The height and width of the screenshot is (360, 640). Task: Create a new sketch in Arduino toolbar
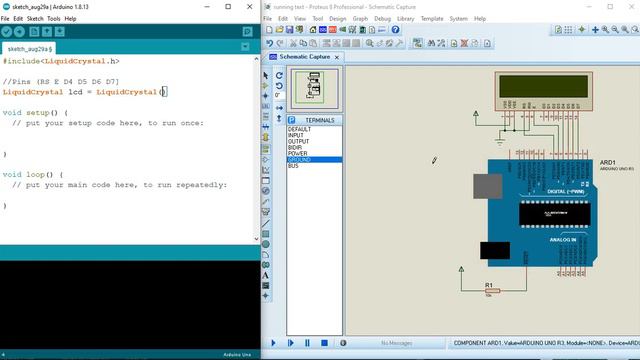[34, 31]
